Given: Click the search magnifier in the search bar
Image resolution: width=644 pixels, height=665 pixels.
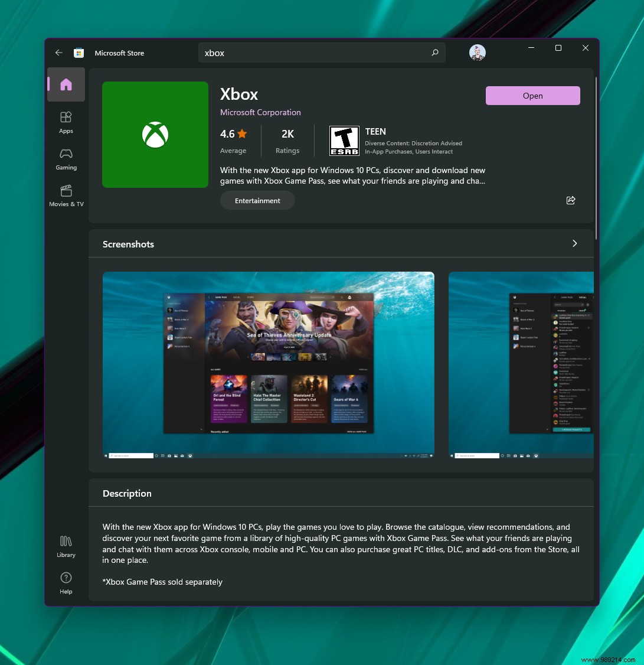Looking at the screenshot, I should 435,53.
